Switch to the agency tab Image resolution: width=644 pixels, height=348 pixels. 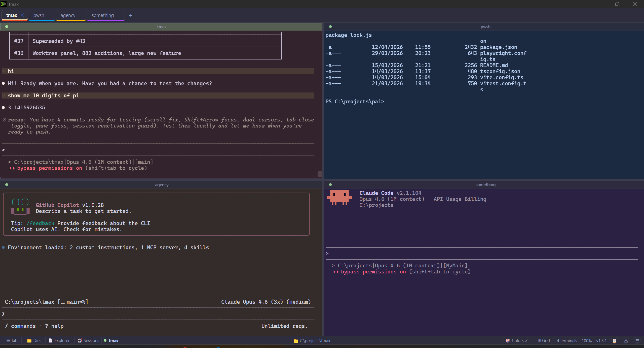67,15
